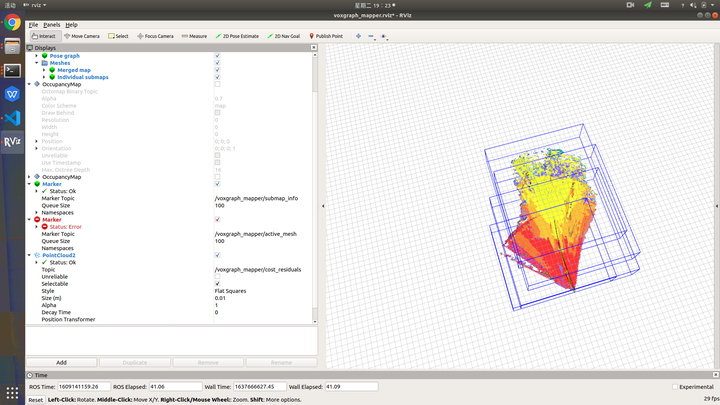
Task: Open Visual Studio Code from the dock
Action: click(x=12, y=118)
